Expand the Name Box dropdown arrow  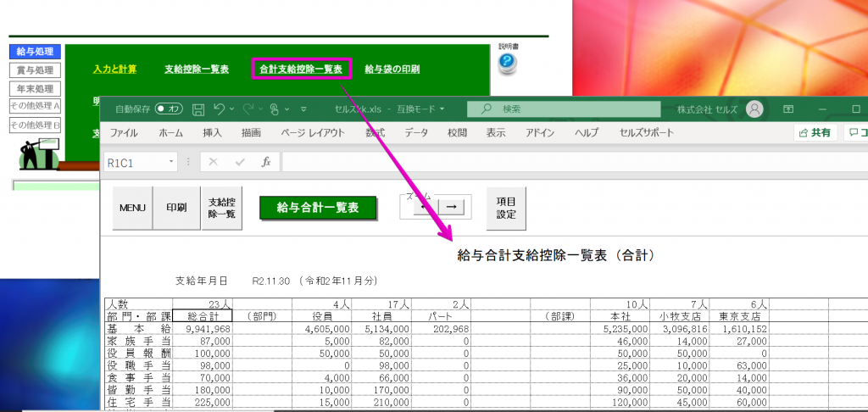click(x=172, y=161)
